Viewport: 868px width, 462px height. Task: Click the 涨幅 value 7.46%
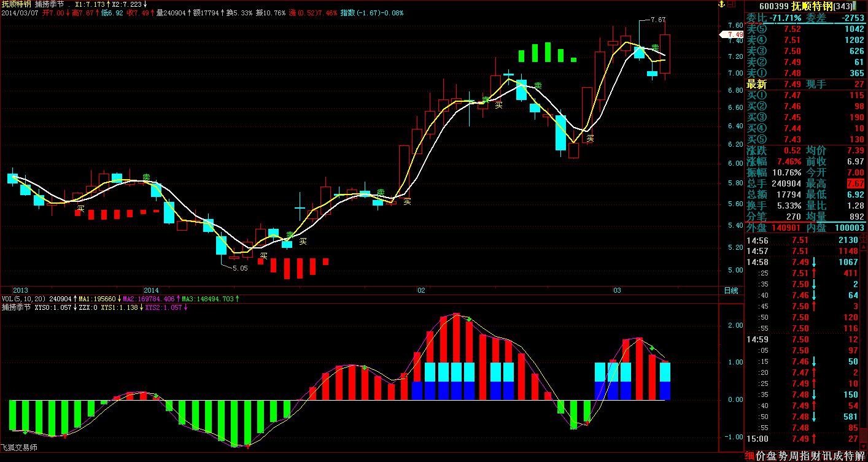(788, 161)
